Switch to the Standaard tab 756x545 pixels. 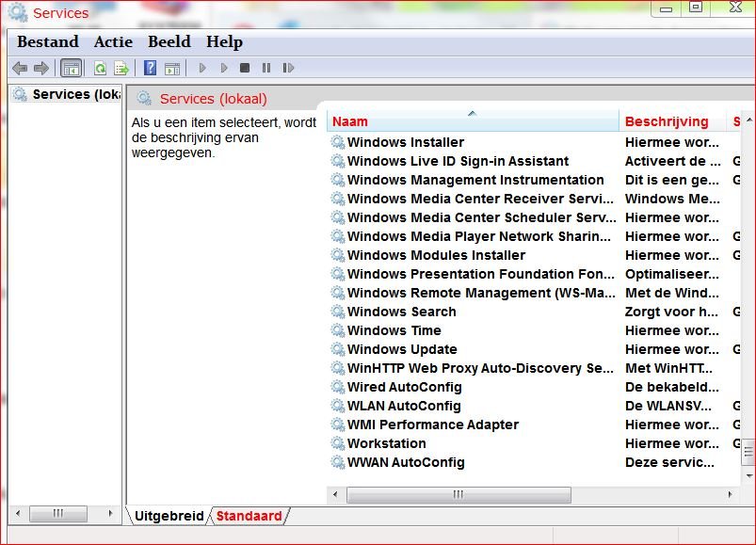point(249,516)
